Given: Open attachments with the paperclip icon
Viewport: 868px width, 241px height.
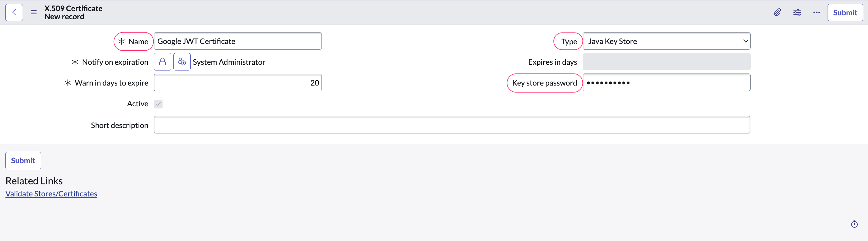Looking at the screenshot, I should (777, 12).
